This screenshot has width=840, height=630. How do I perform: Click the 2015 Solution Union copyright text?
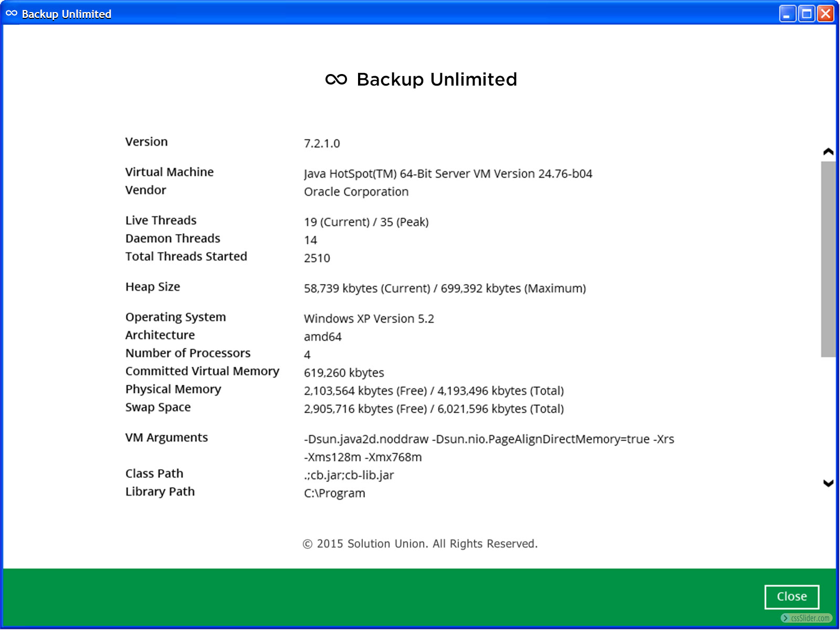[x=420, y=543]
